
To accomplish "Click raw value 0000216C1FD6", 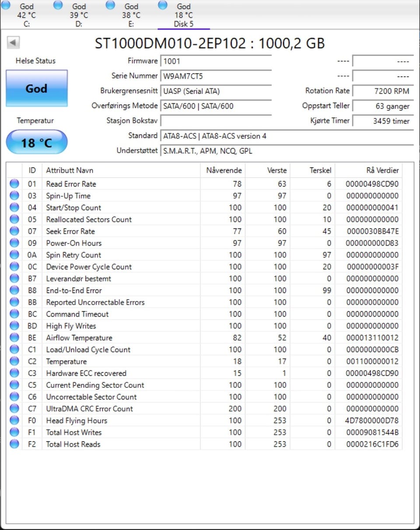I will click(x=372, y=444).
